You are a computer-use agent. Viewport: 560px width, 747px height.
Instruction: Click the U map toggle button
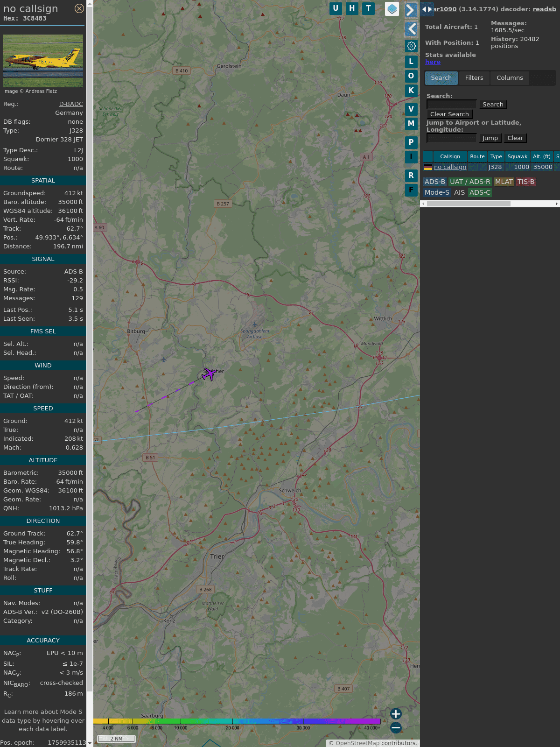(x=336, y=8)
